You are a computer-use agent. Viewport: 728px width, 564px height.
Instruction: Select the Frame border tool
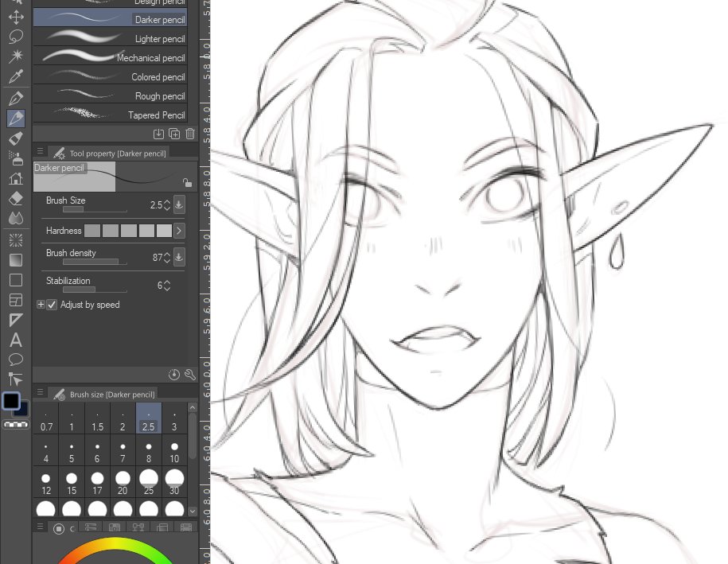(x=16, y=301)
